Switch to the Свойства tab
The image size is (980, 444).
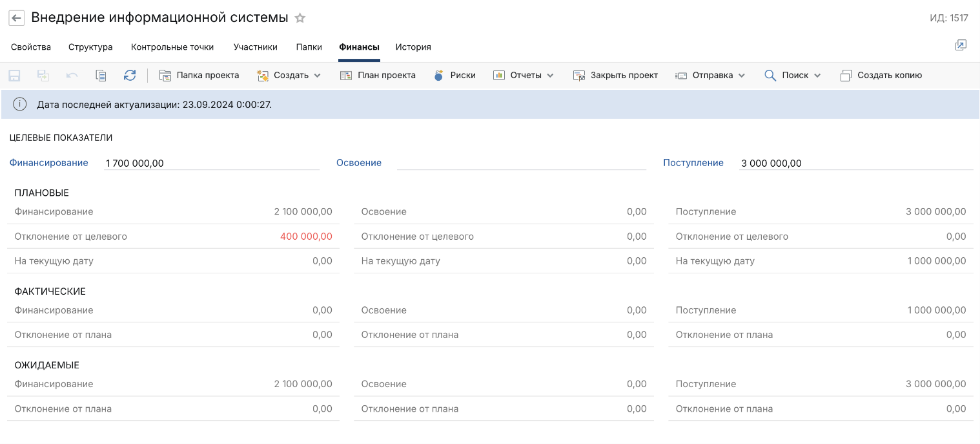(x=31, y=47)
